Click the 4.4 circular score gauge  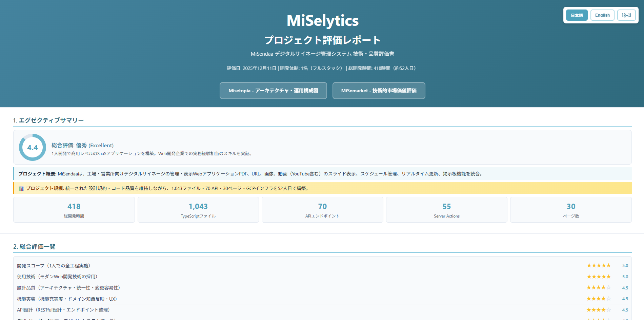coord(32,147)
